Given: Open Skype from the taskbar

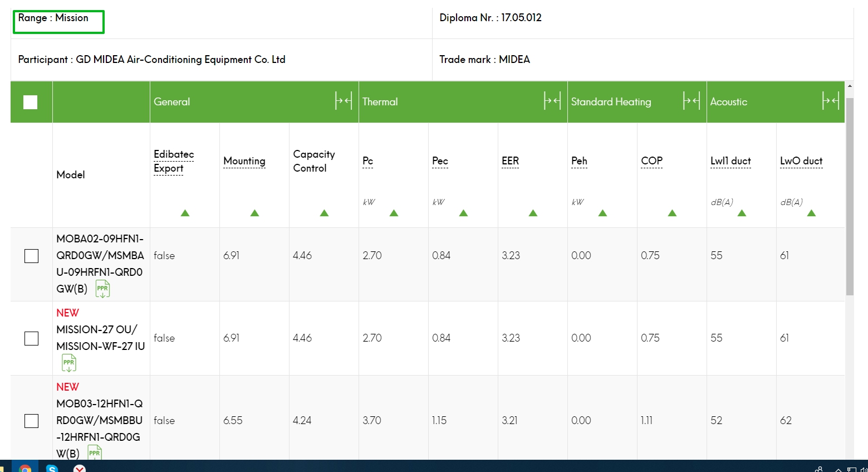Looking at the screenshot, I should (52, 468).
